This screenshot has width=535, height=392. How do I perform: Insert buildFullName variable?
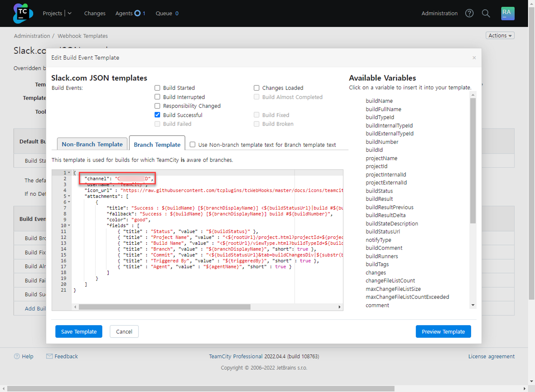coord(383,109)
